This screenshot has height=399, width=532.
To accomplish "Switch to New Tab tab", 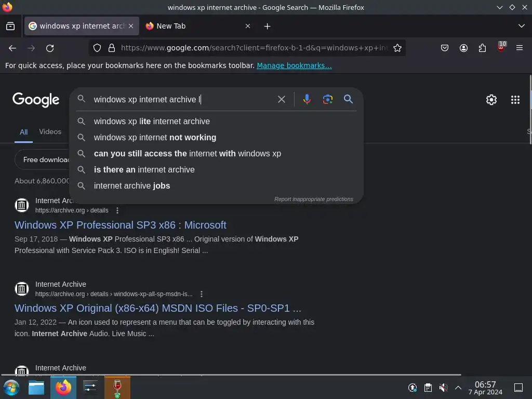I will [x=198, y=26].
